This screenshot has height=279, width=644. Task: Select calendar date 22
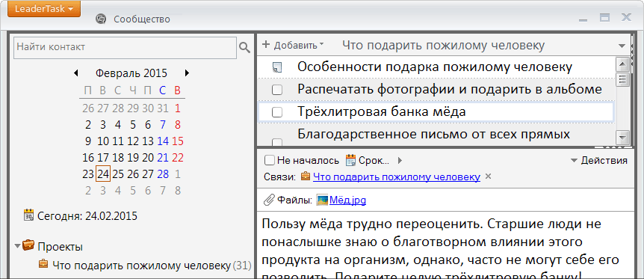pos(177,158)
